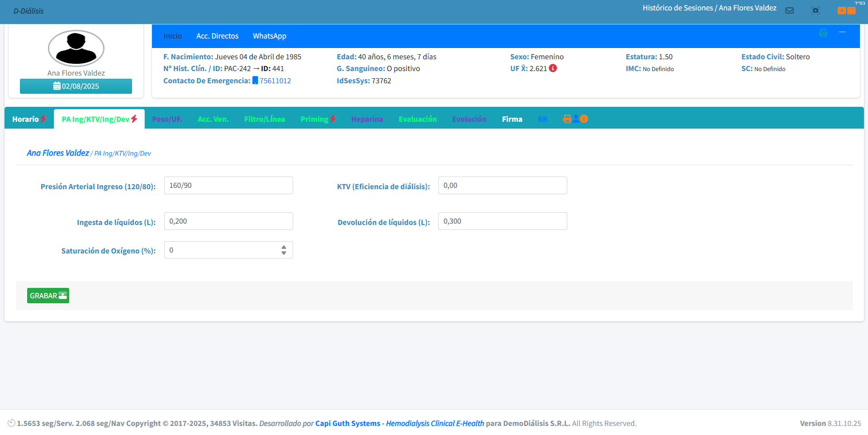The width and height of the screenshot is (868, 435).
Task: Click the envelope mail icon in header
Action: click(x=789, y=10)
